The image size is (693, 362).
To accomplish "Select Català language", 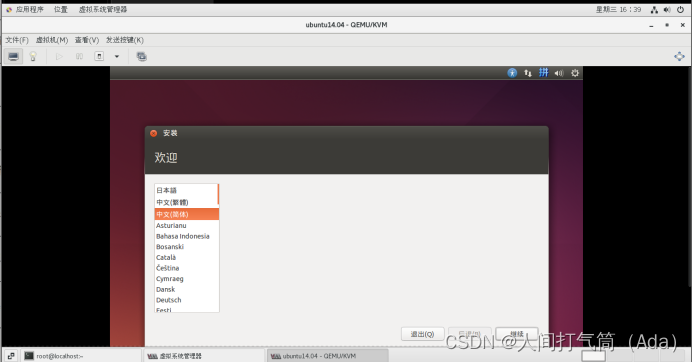I will (x=187, y=257).
